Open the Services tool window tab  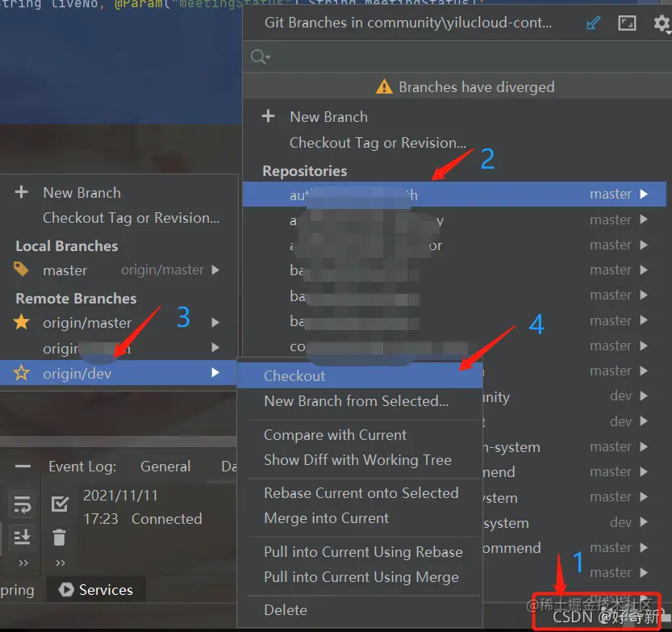[x=97, y=589]
